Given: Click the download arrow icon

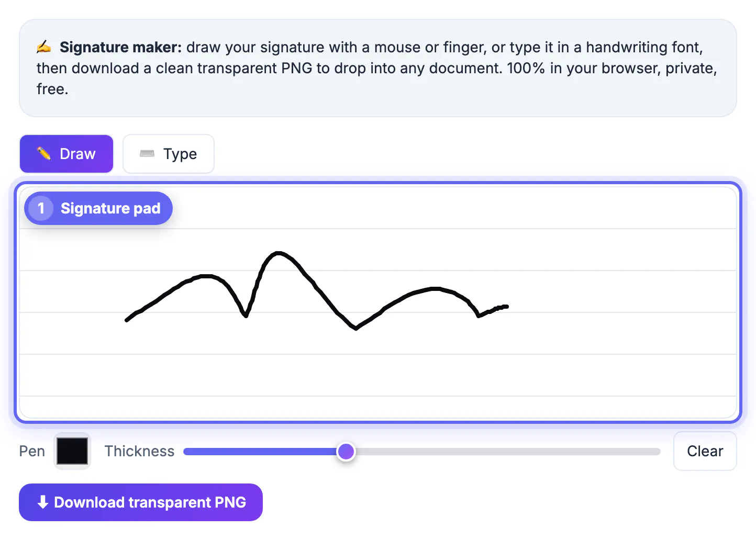Looking at the screenshot, I should [x=43, y=502].
